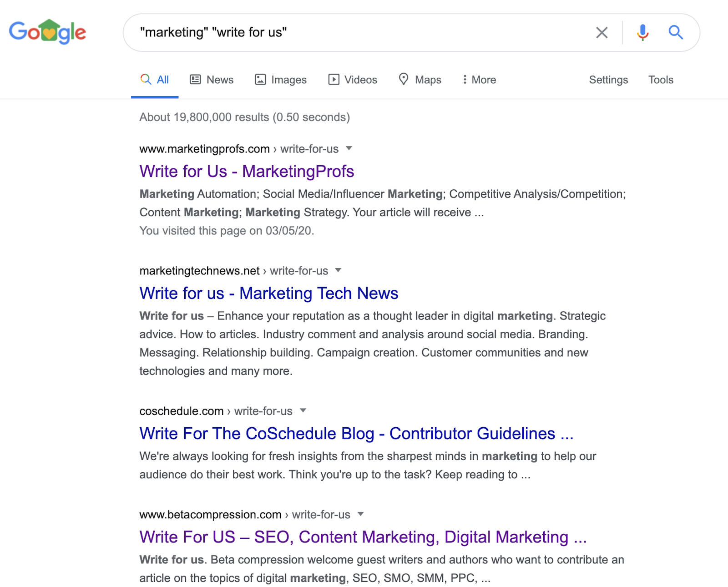The image size is (728, 587).
Task: Switch to the All results tab
Action: coord(155,80)
